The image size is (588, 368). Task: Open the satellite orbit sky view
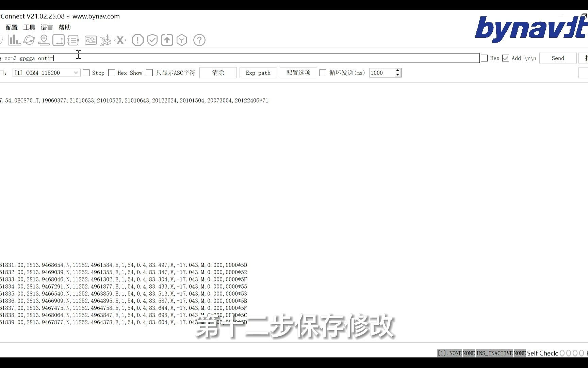coord(29,40)
